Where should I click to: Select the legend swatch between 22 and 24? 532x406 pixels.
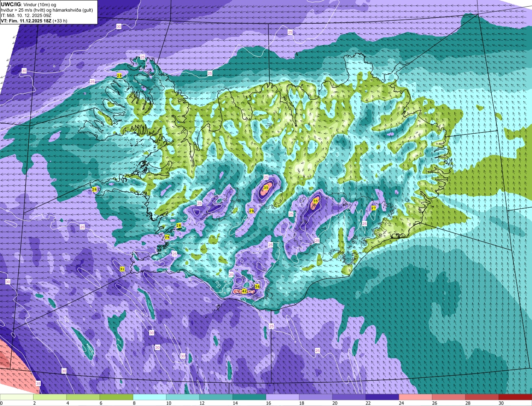[382, 397]
